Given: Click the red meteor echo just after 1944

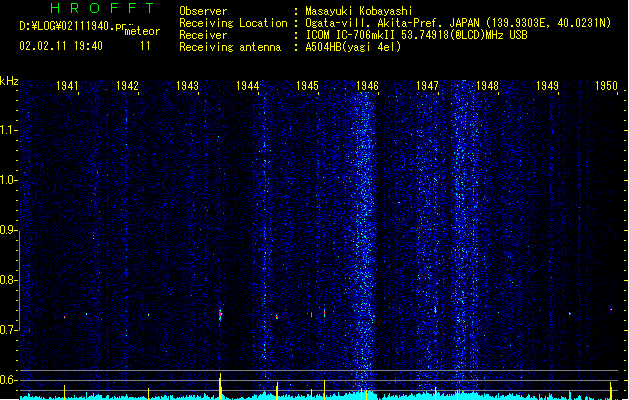Looking at the screenshot, I should click(277, 317).
